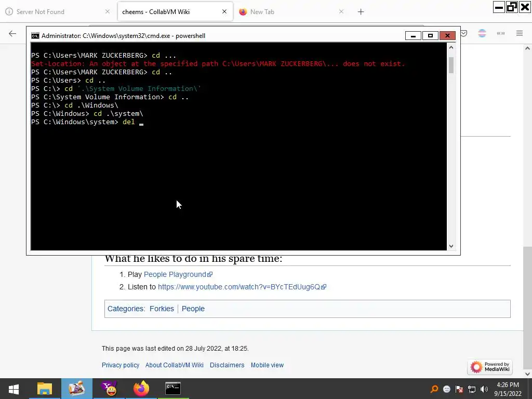Click the orange magnifier tray icon

(434, 389)
